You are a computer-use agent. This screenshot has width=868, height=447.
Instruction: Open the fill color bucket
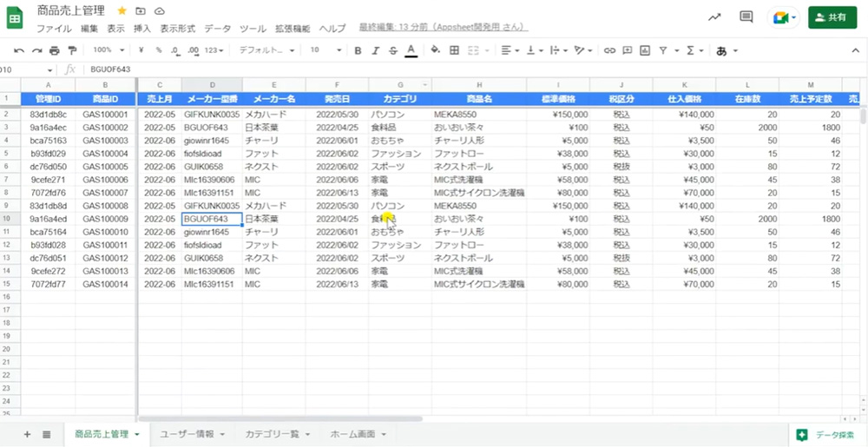436,50
